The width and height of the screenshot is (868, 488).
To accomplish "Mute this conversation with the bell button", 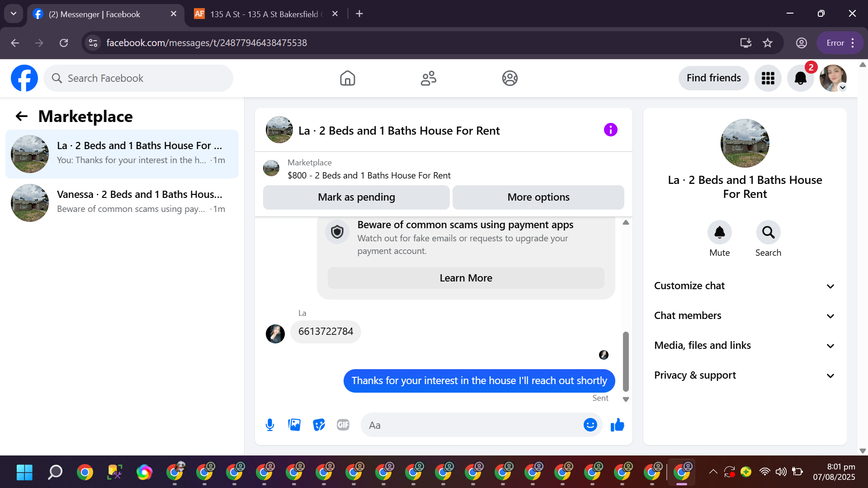I will [719, 232].
